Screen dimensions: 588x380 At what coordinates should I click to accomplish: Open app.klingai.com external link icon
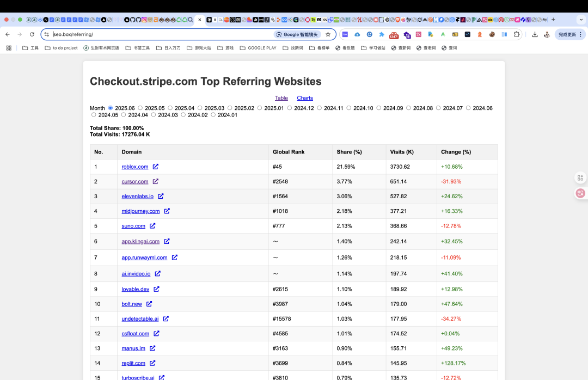pyautogui.click(x=167, y=241)
